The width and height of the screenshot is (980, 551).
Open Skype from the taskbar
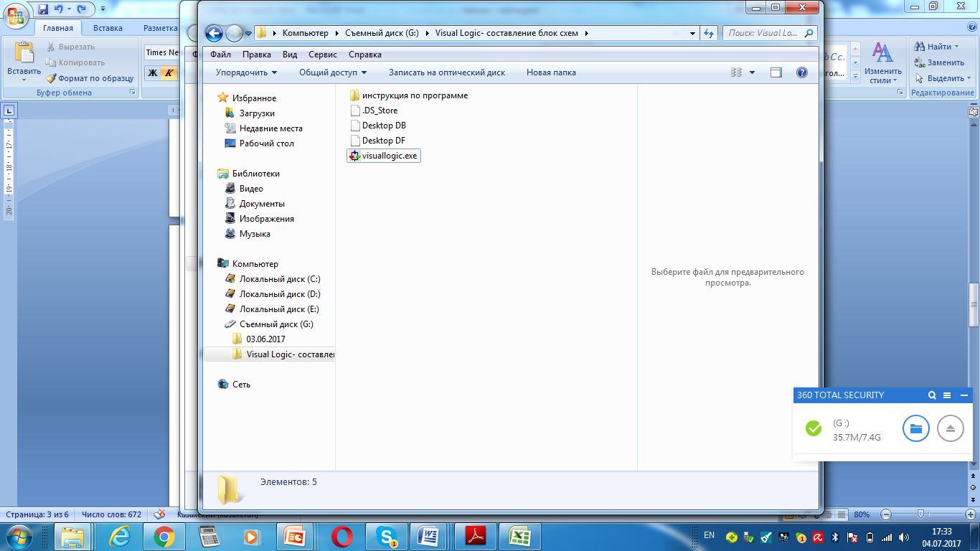click(x=387, y=536)
